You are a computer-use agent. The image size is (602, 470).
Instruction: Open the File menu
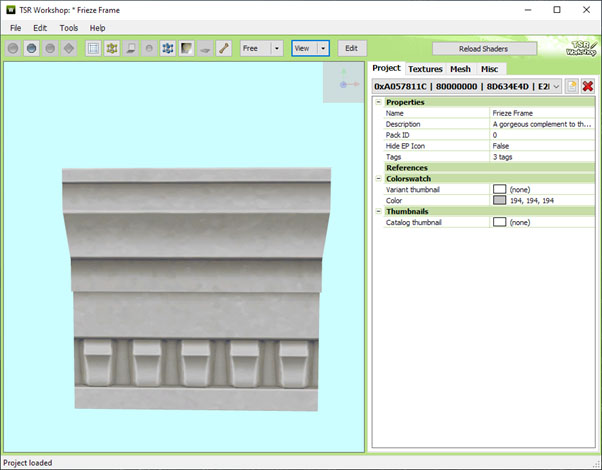pyautogui.click(x=15, y=28)
